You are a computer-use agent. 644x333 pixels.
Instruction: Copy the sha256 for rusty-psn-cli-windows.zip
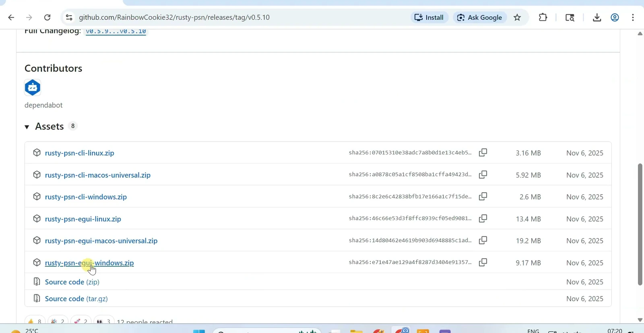[483, 197]
